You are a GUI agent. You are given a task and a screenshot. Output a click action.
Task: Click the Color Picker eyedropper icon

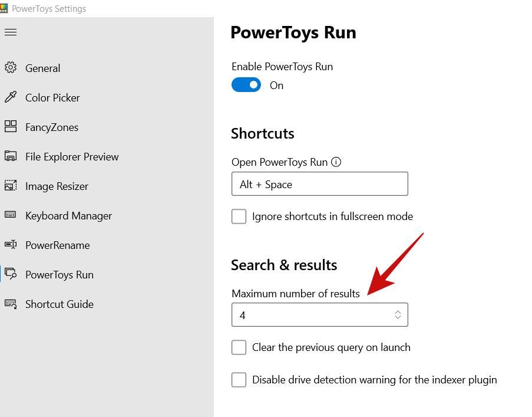click(x=11, y=97)
